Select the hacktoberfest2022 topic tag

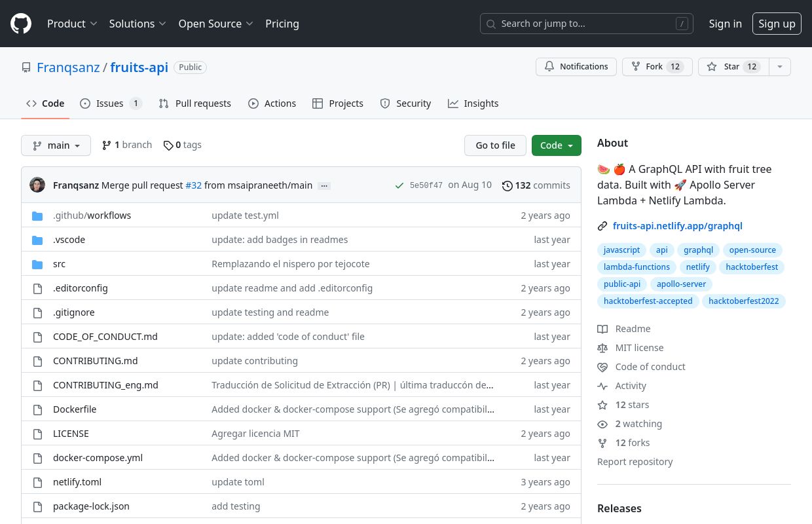[x=744, y=301]
